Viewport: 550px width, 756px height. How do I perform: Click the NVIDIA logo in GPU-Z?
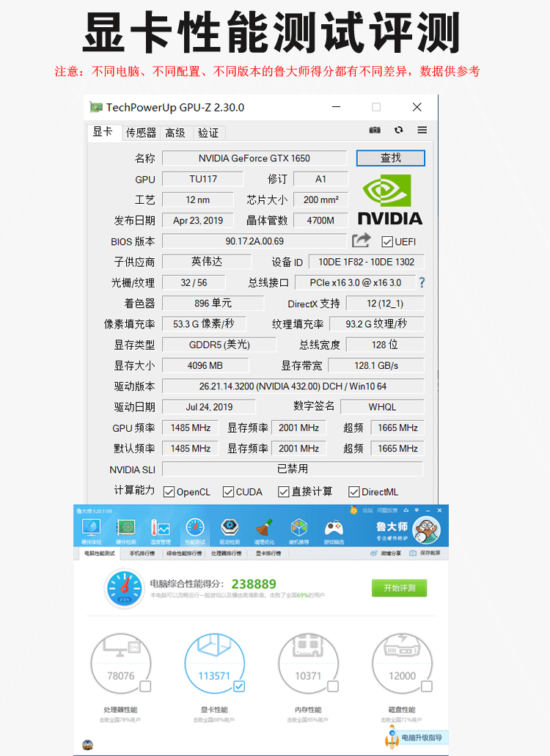pyautogui.click(x=389, y=200)
